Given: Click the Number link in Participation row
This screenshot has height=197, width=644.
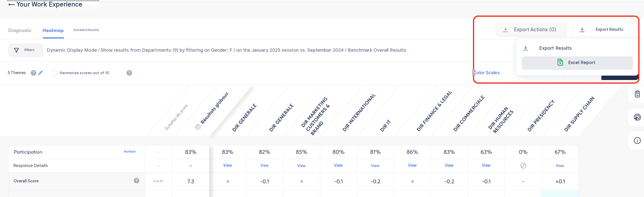Looking at the screenshot, I should click(x=130, y=152).
